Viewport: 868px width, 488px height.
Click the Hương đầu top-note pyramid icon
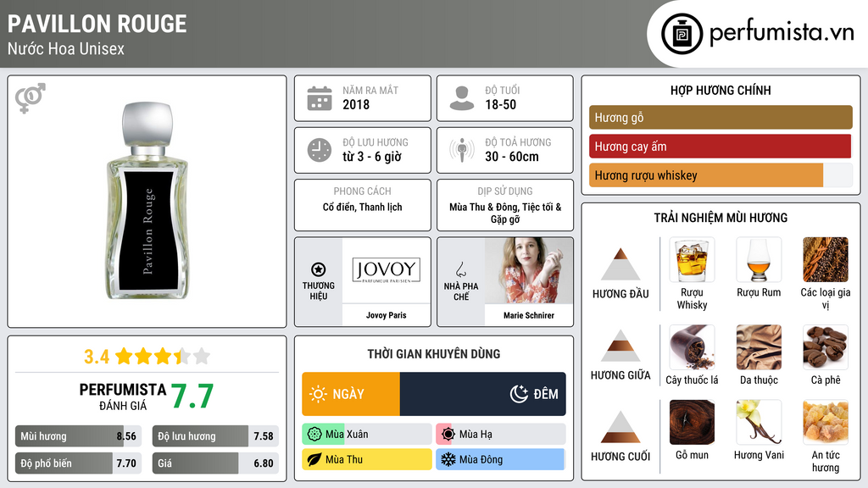tap(620, 264)
